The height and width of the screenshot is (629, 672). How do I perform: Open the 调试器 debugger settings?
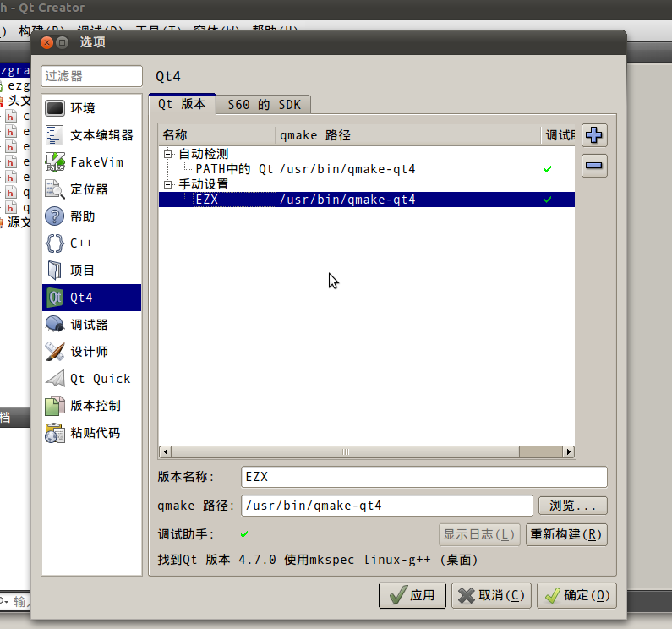92,325
